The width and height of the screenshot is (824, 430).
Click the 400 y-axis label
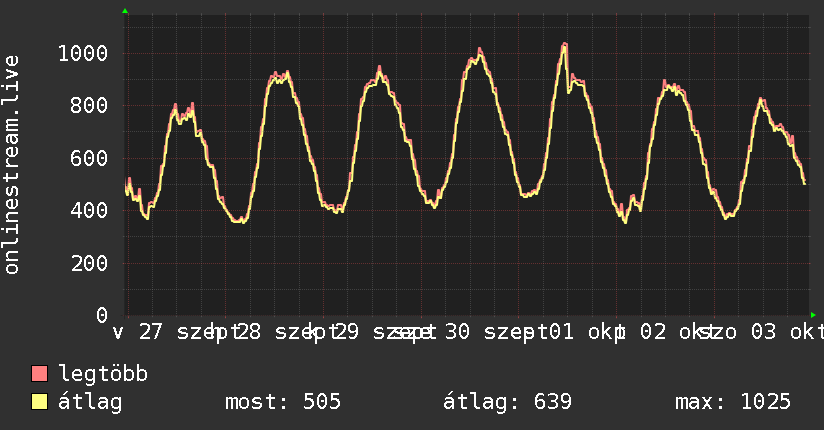89,210
